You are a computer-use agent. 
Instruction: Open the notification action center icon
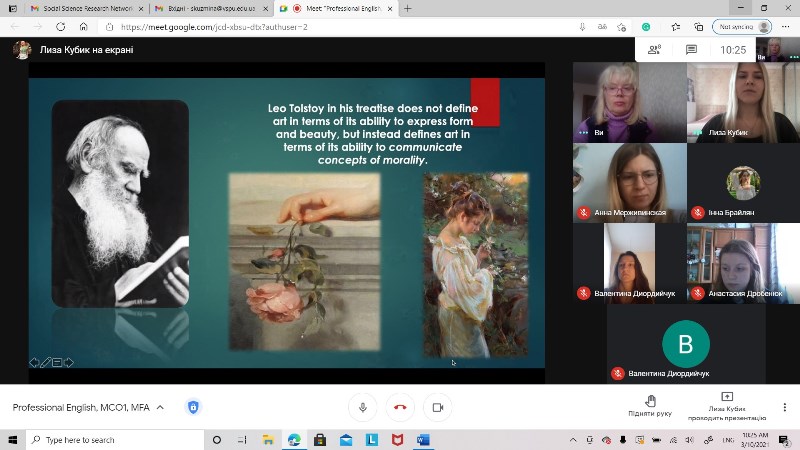(x=784, y=440)
